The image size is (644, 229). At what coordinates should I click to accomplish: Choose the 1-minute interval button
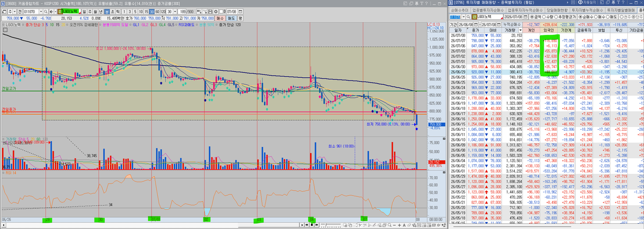(125, 11)
